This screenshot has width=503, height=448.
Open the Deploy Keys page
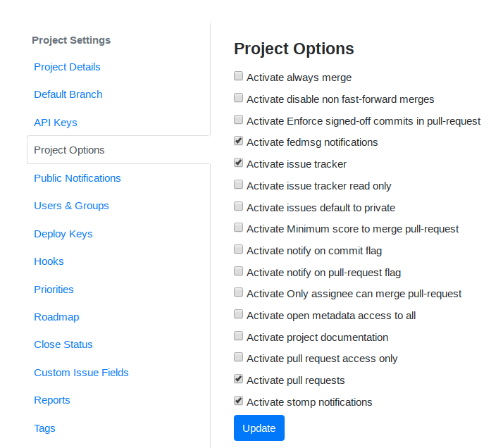tap(63, 234)
